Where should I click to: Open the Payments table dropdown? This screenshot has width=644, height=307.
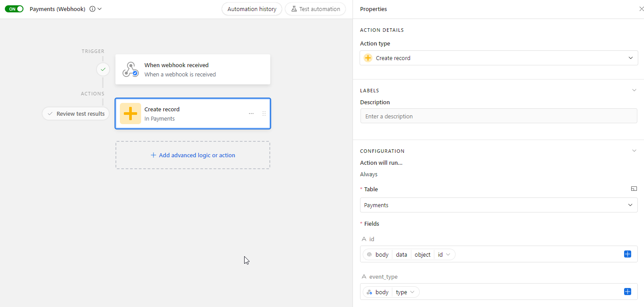tap(498, 205)
